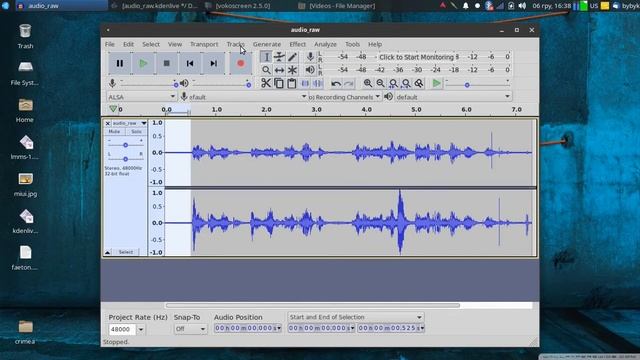Click the recording meter microphone icon

(310, 57)
